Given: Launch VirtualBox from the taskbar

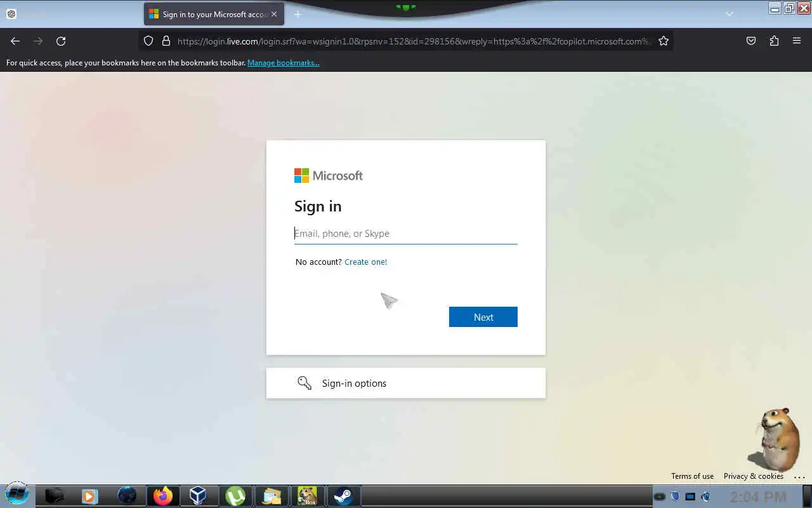Looking at the screenshot, I should pos(198,496).
